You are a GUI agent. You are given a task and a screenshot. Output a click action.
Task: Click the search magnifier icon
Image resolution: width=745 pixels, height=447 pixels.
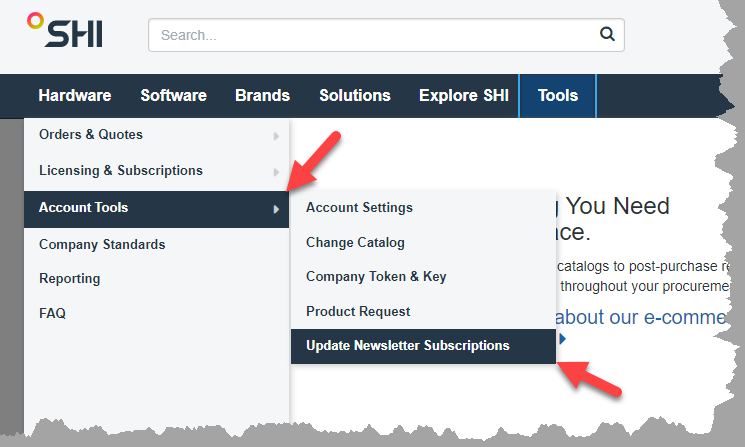point(607,34)
